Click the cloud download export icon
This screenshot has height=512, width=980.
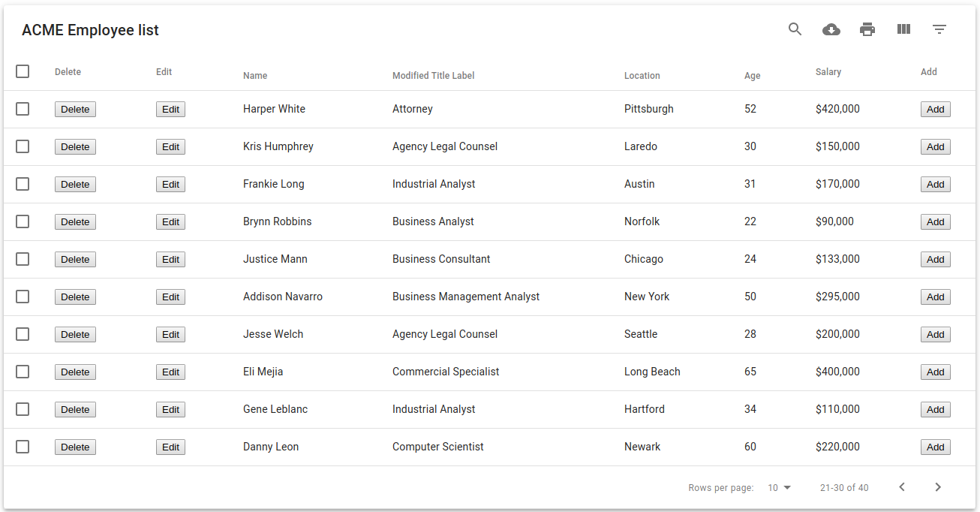(831, 29)
